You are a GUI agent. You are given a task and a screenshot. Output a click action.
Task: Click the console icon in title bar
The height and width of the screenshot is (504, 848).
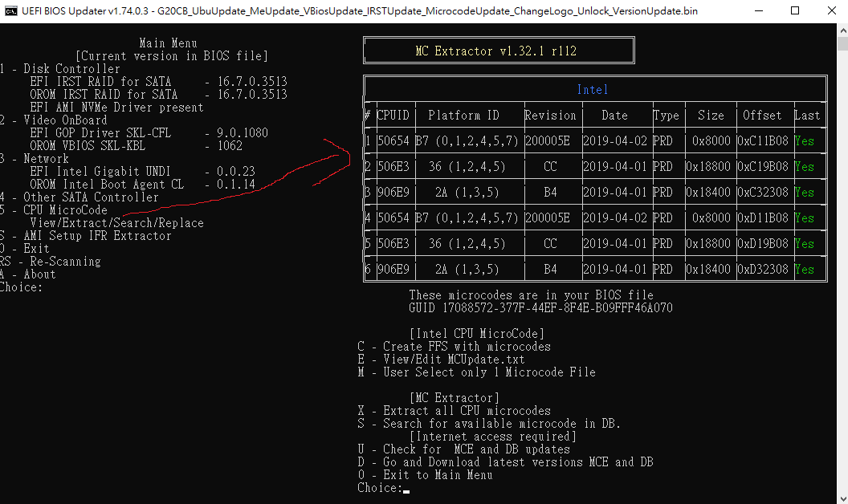point(10,10)
